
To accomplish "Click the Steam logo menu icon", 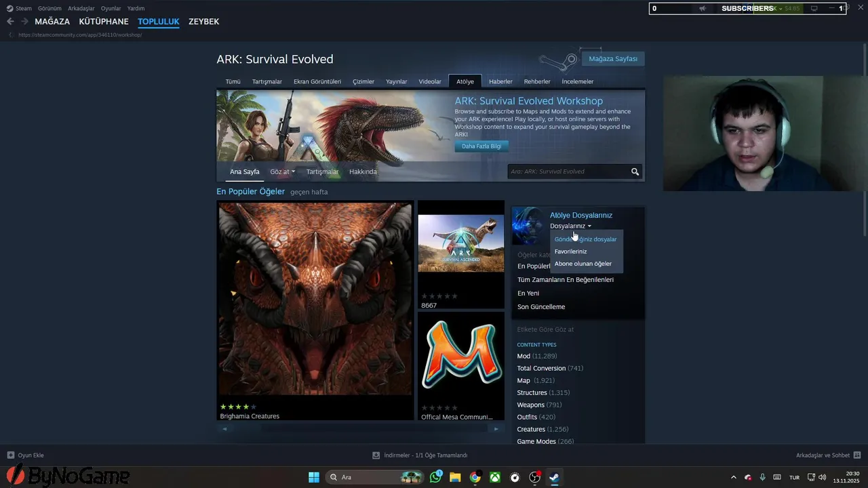I will point(9,8).
